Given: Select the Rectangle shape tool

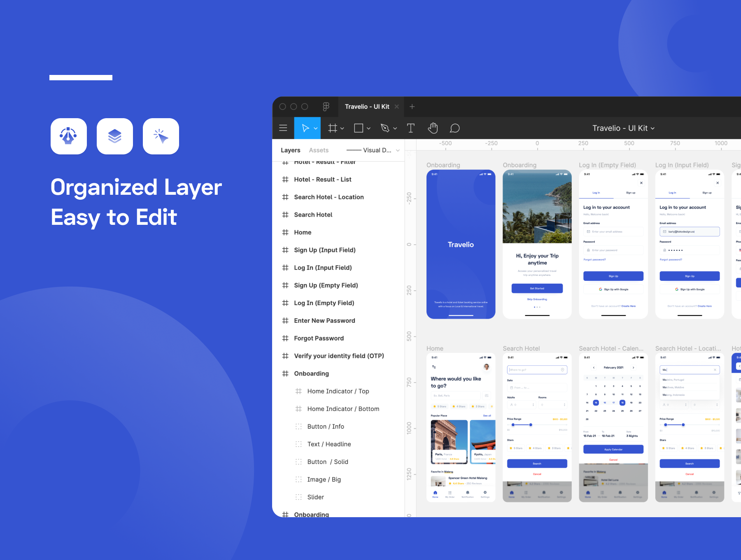Looking at the screenshot, I should pyautogui.click(x=359, y=128).
